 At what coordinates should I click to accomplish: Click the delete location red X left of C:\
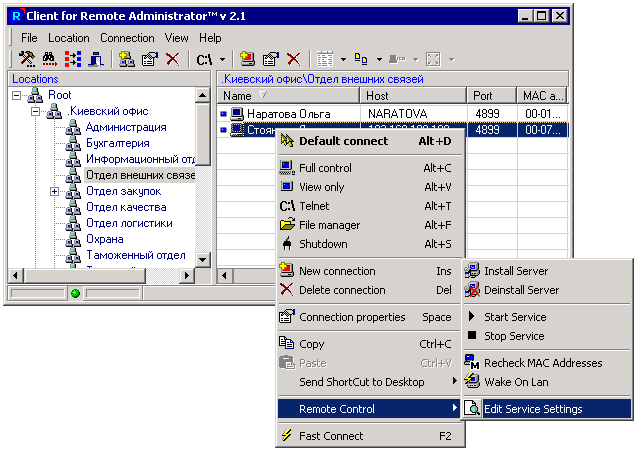(173, 59)
